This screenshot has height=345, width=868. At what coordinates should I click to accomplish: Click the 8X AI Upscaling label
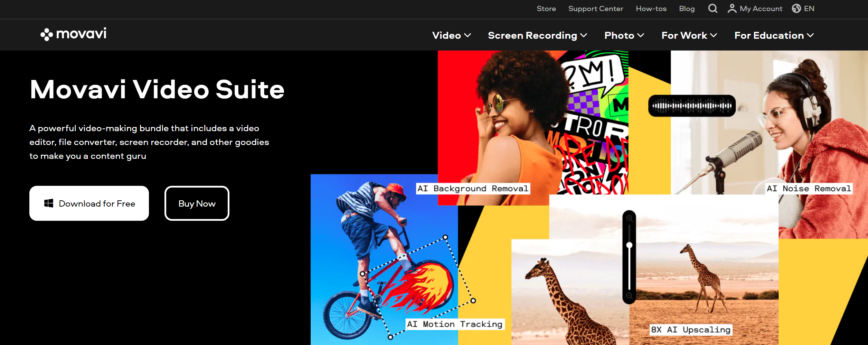(x=691, y=330)
